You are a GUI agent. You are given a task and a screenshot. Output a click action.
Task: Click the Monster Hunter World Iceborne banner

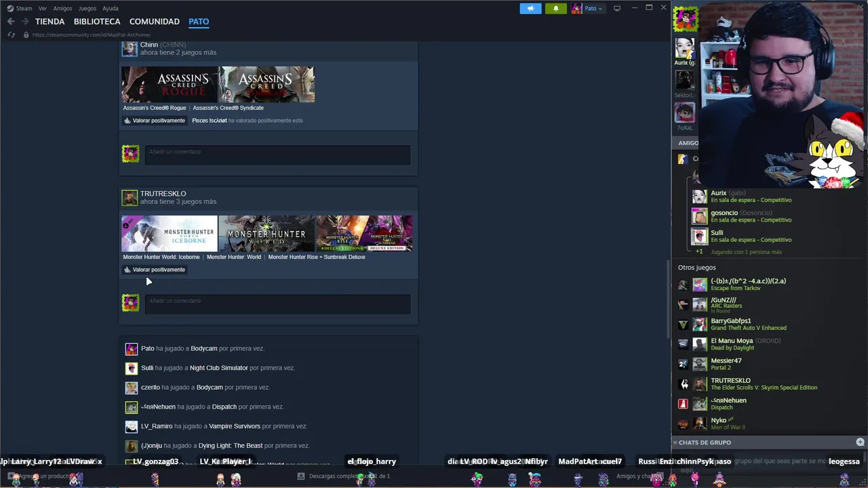coord(170,233)
